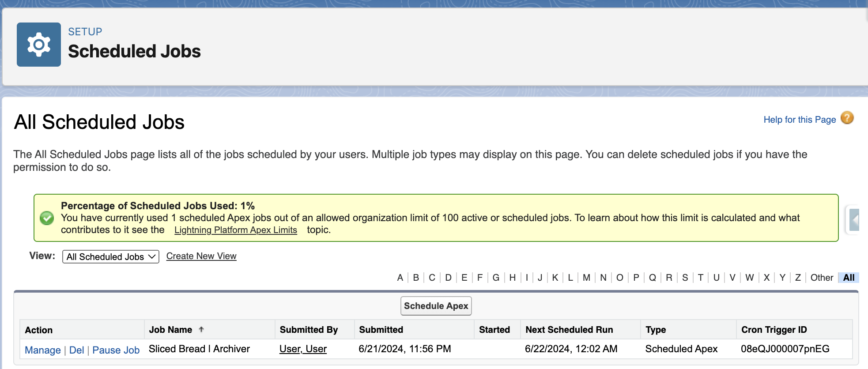The image size is (868, 369).
Task: Filter jobs by letter X
Action: tap(766, 278)
